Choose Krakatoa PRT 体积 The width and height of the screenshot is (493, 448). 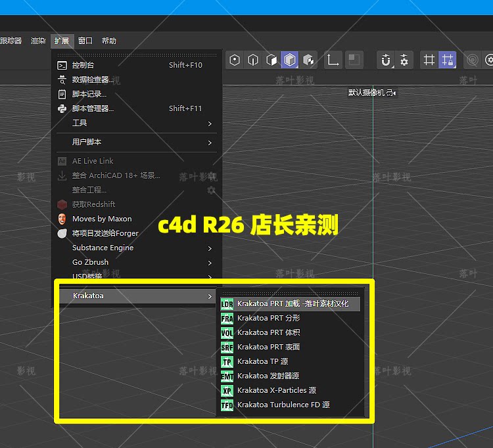click(290, 332)
